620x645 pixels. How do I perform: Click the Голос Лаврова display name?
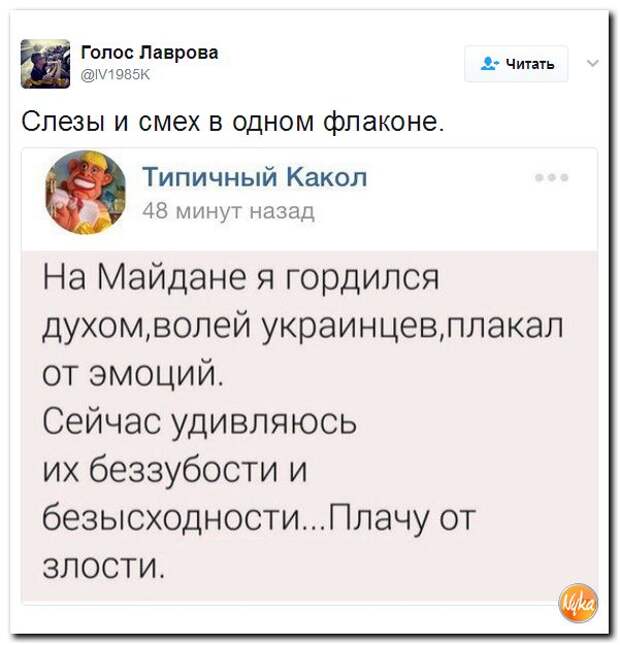tap(149, 53)
